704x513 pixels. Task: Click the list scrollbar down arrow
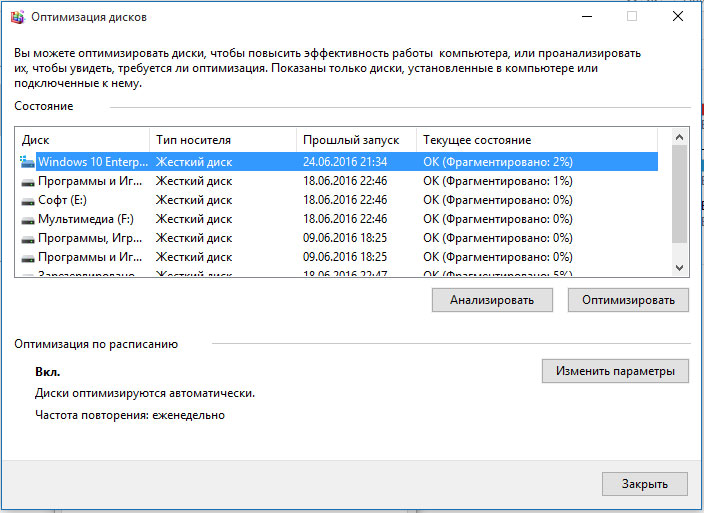[x=679, y=267]
